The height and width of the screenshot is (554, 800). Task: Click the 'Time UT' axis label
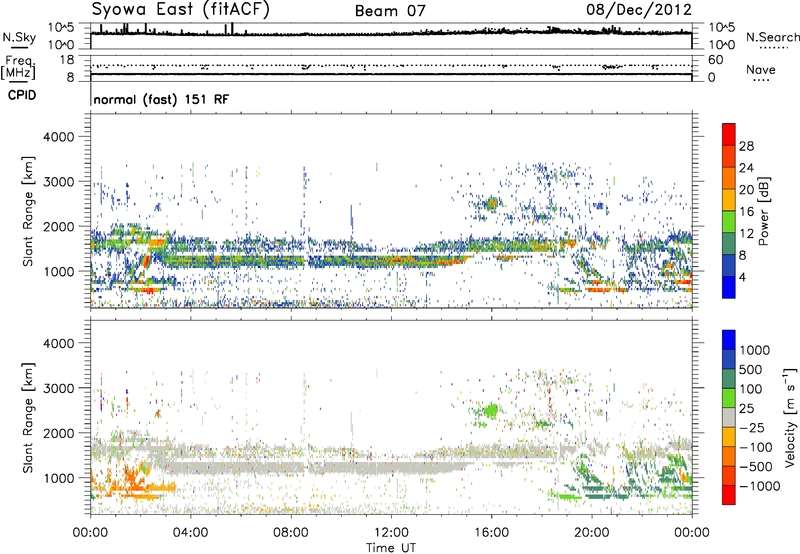click(391, 548)
